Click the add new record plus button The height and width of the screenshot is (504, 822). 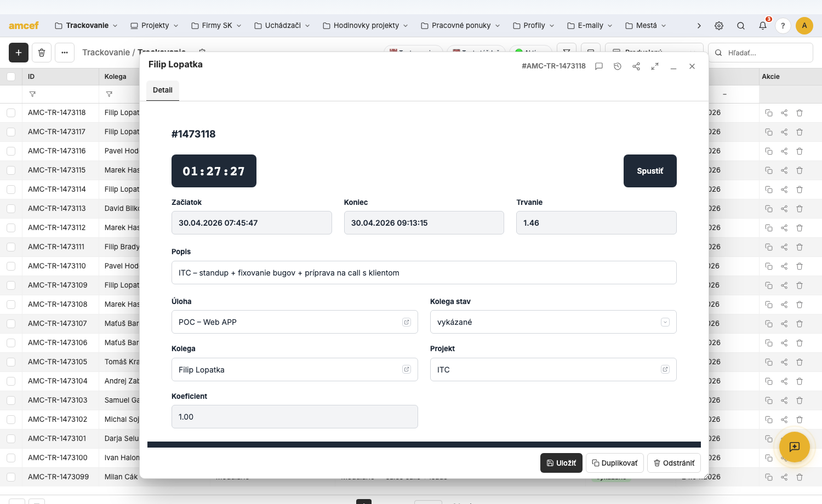tap(19, 53)
